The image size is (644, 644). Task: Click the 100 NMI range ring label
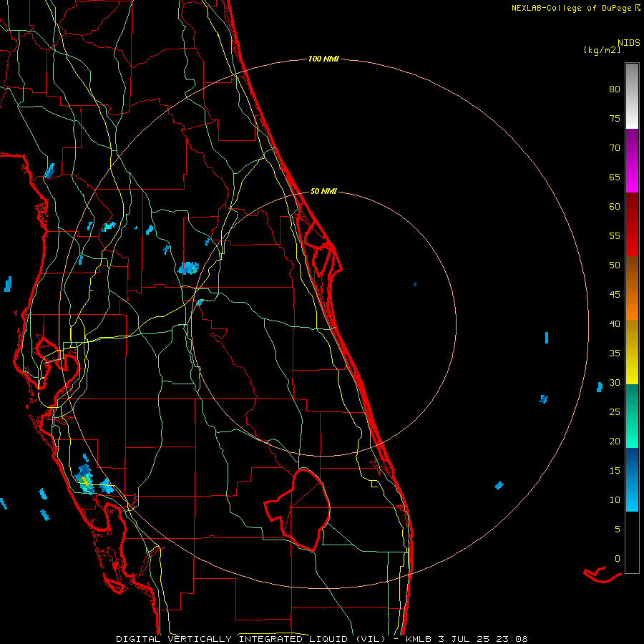pos(323,59)
